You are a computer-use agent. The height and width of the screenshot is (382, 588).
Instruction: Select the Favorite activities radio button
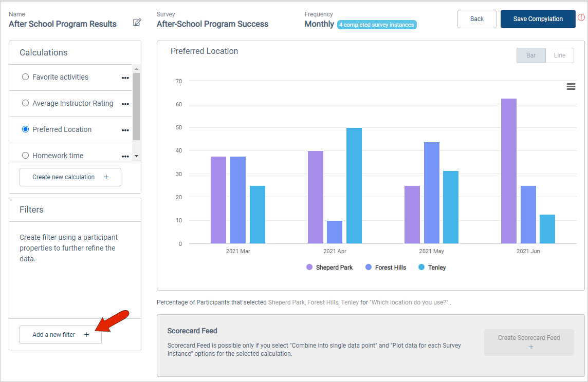pos(25,77)
